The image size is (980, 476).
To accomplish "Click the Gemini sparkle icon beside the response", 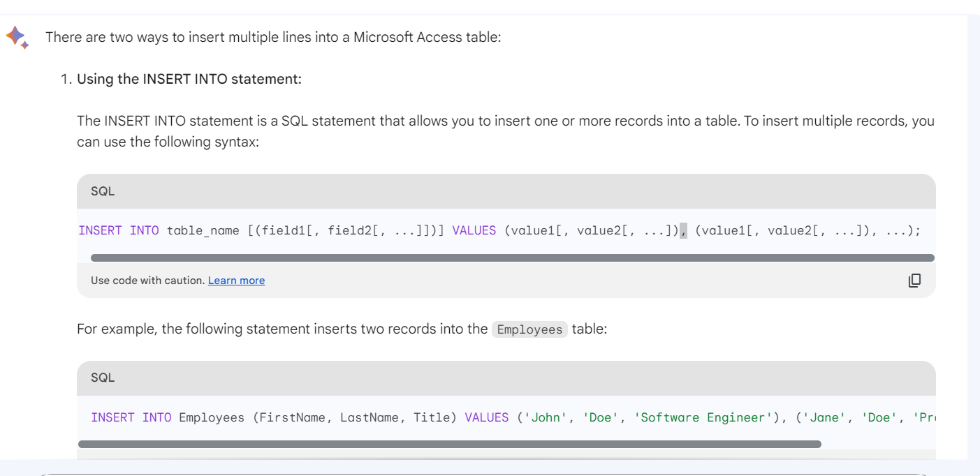I will point(17,37).
